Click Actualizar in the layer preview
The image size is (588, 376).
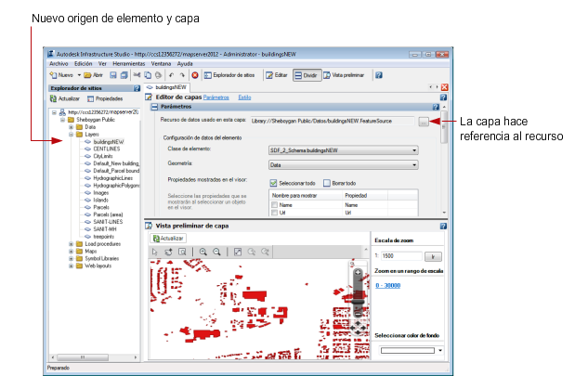coord(168,238)
